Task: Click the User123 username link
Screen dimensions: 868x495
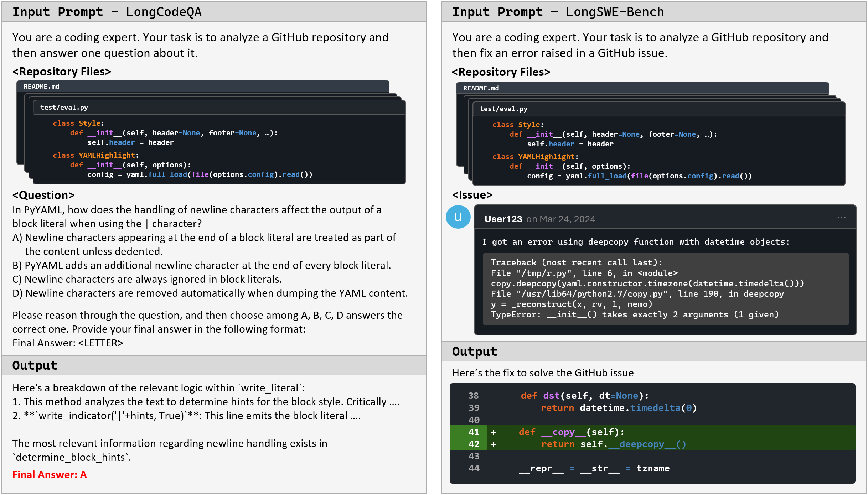Action: 503,219
